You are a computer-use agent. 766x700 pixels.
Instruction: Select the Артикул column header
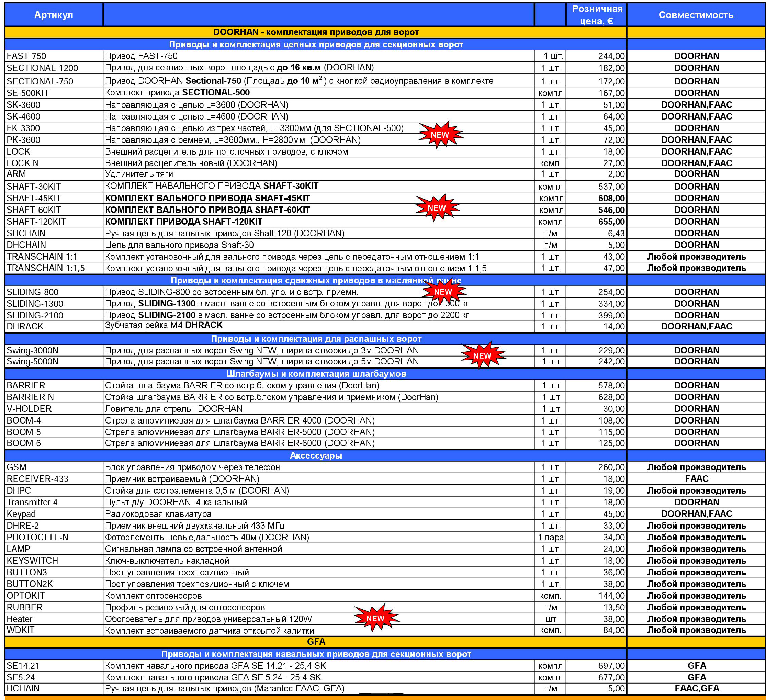54,15
